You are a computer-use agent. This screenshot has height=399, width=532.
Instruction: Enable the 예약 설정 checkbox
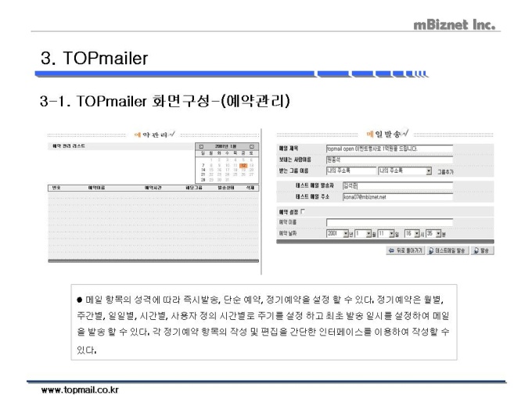click(303, 211)
